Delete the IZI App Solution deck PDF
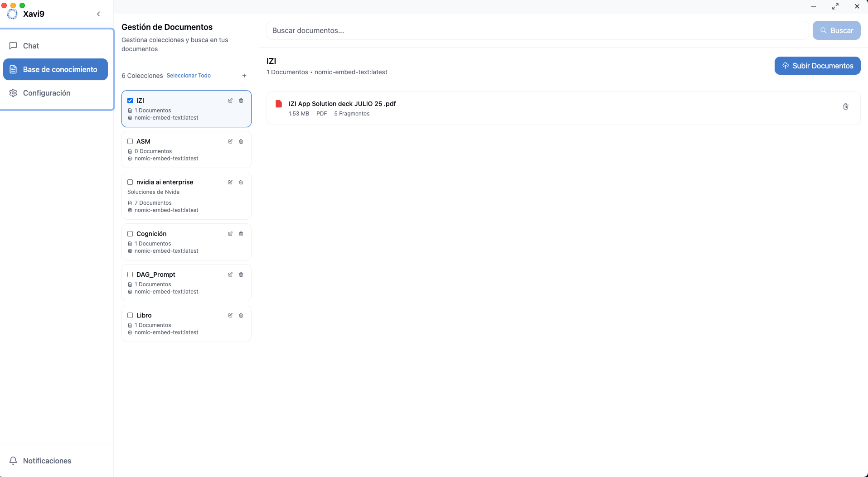 pos(845,106)
